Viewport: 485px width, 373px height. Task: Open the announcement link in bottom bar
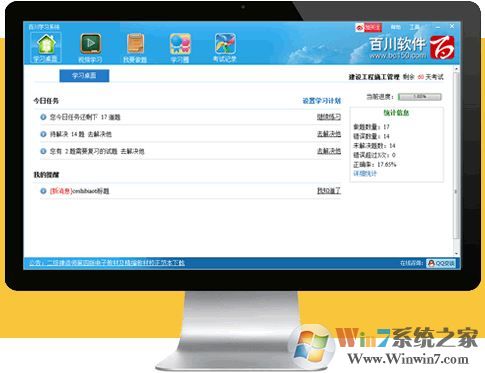[107, 263]
